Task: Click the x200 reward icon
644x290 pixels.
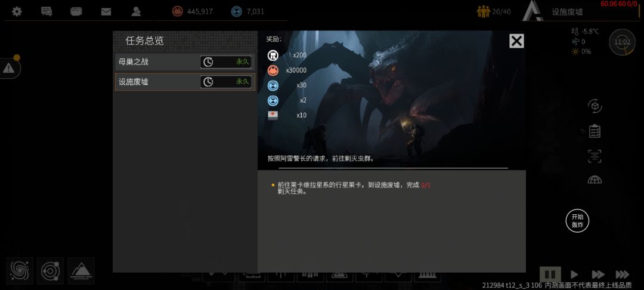Action: click(x=273, y=55)
